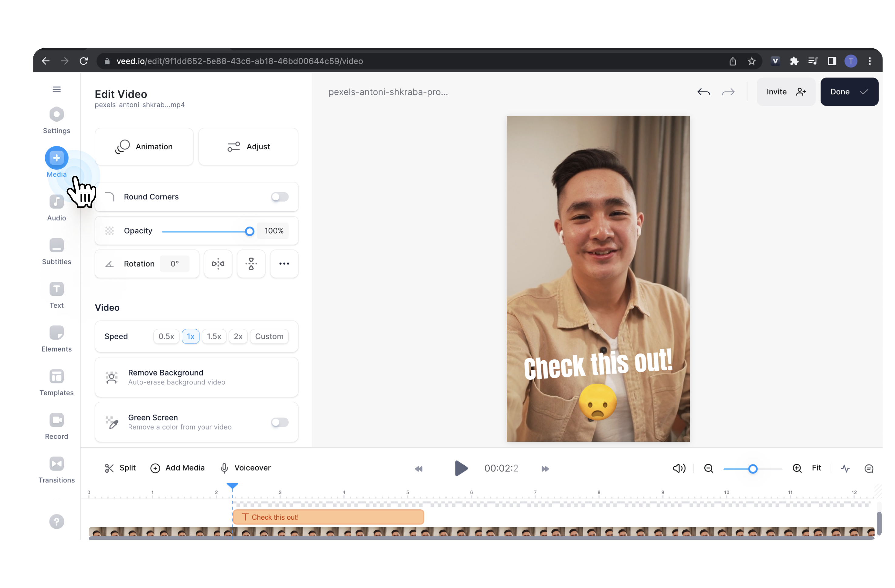Open the Adjust tab
Screen dimensions: 895x588
point(248,147)
